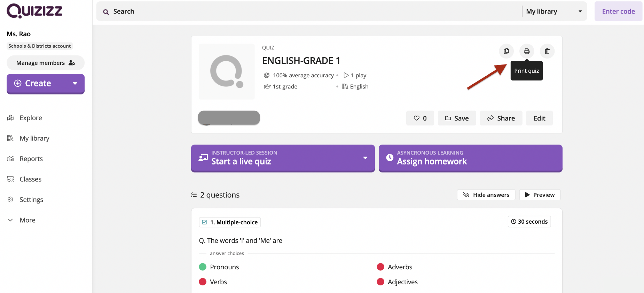The width and height of the screenshot is (644, 293).
Task: Expand the Create button dropdown arrow
Action: tap(75, 84)
